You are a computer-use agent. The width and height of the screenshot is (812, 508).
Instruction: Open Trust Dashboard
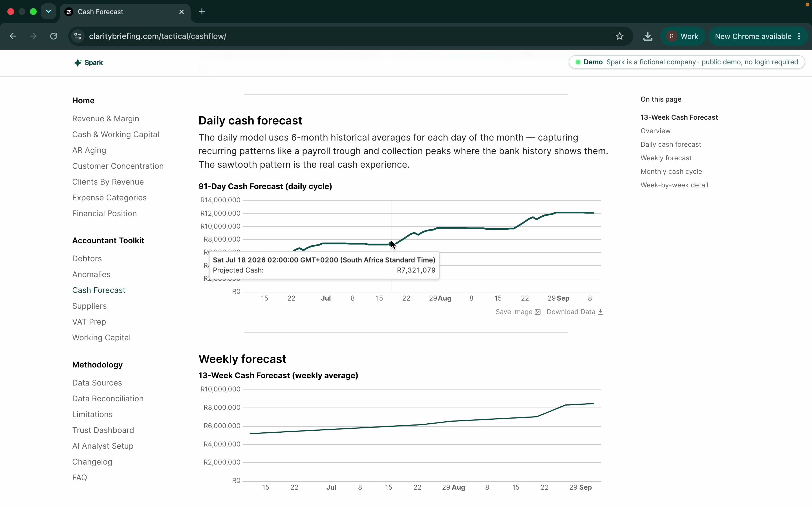(103, 430)
